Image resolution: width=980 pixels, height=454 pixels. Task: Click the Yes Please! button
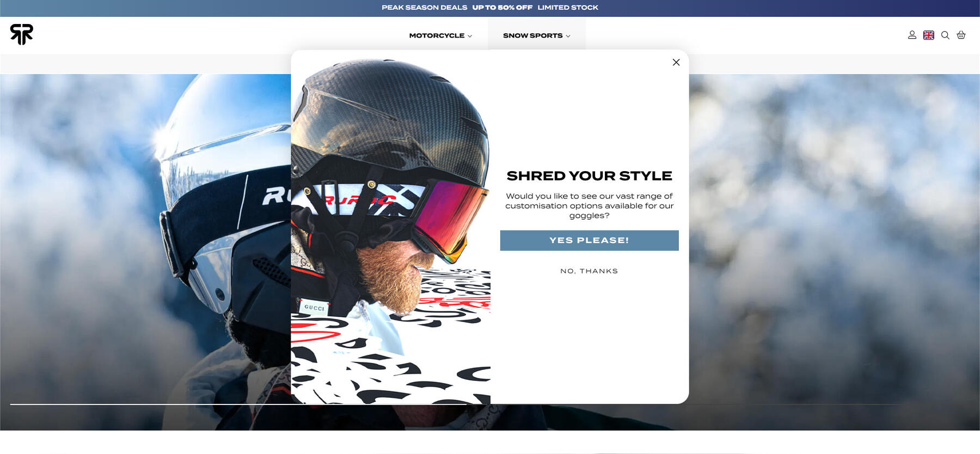pyautogui.click(x=589, y=240)
